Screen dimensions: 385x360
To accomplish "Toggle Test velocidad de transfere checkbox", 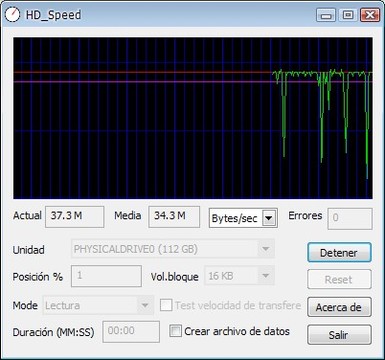I will coord(166,305).
